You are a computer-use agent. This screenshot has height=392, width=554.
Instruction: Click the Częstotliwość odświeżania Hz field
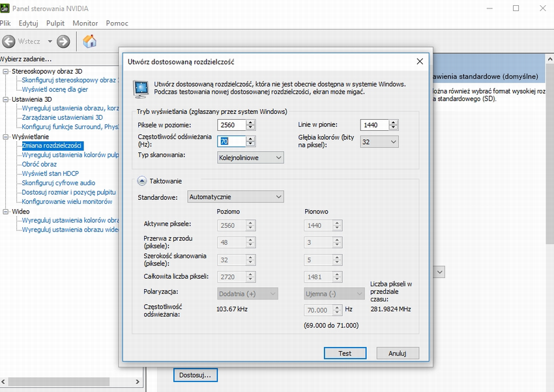[231, 141]
